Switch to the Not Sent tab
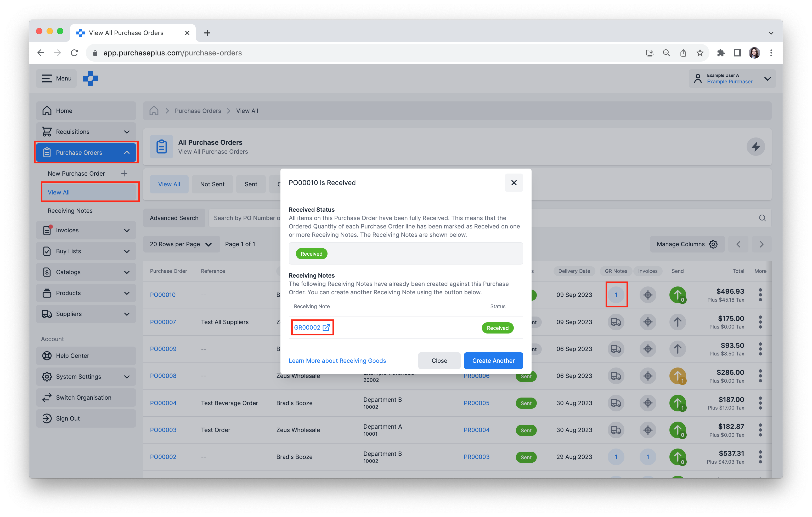Image resolution: width=812 pixels, height=517 pixels. [212, 184]
